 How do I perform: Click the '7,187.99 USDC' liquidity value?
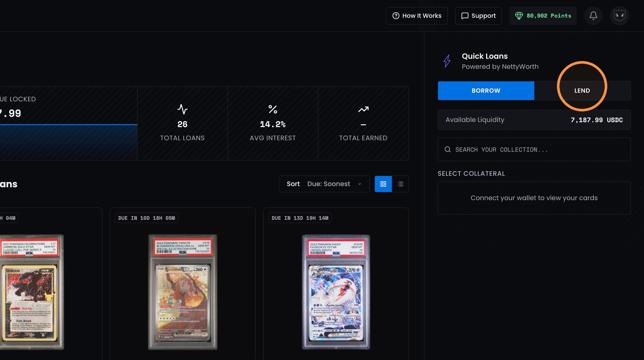pos(597,120)
